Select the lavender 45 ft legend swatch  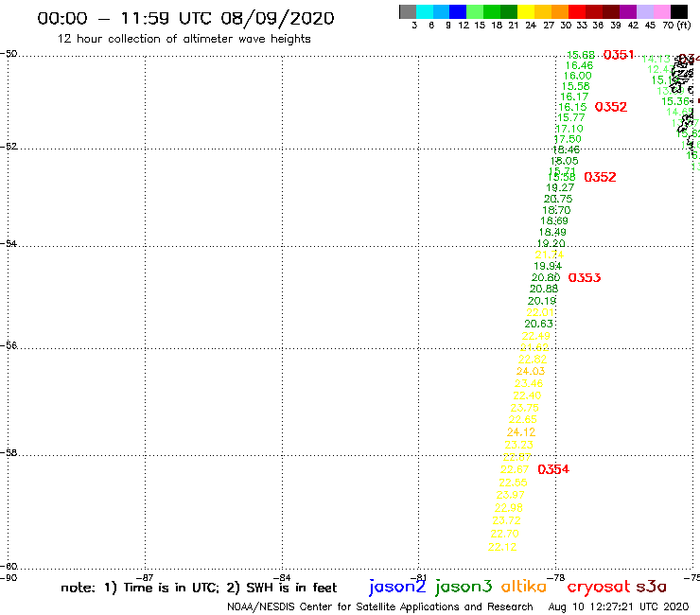tap(645, 11)
